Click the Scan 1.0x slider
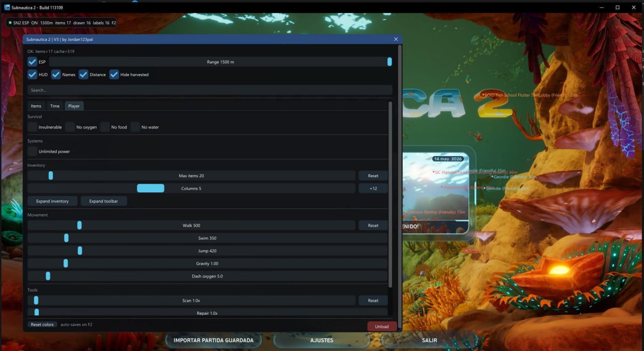 tap(191, 301)
